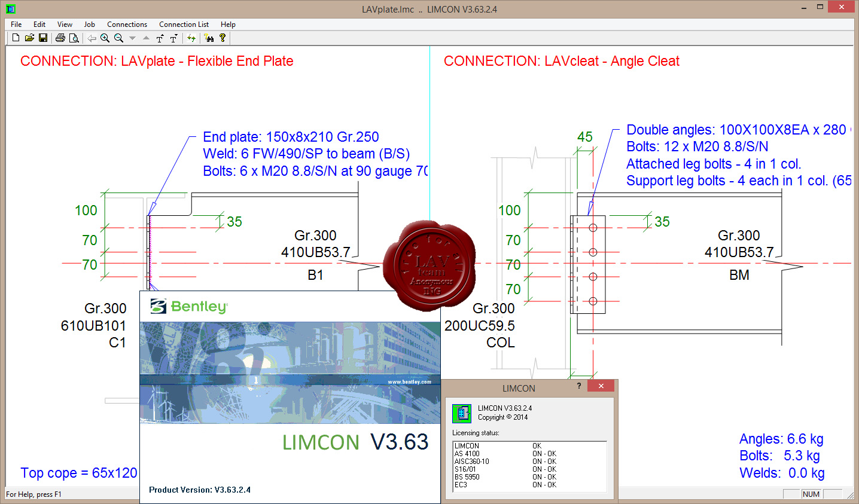
Task: Open the Connection List menu
Action: [x=184, y=25]
